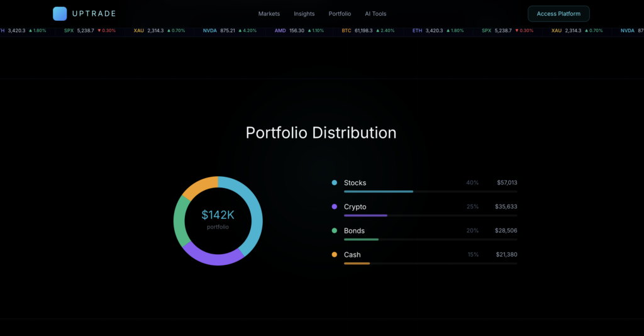Click the $57,013 Stocks amount
Image resolution: width=644 pixels, height=336 pixels.
pyautogui.click(x=508, y=183)
